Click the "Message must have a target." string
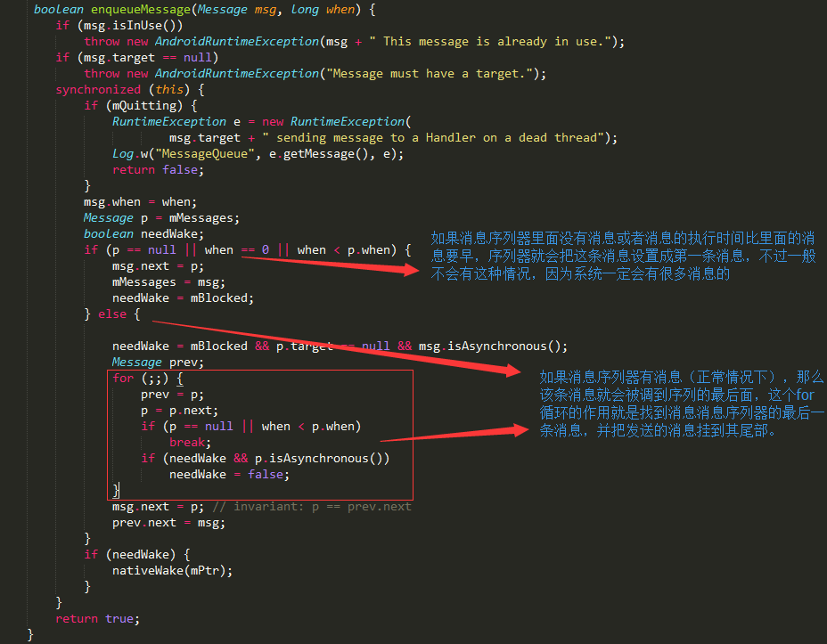The image size is (827, 644). coord(431,74)
